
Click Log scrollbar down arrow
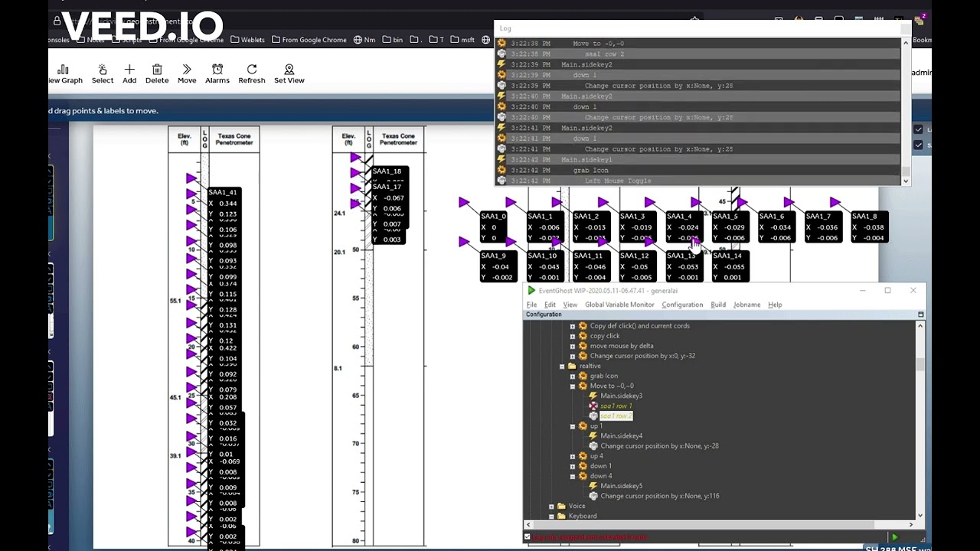coord(906,181)
